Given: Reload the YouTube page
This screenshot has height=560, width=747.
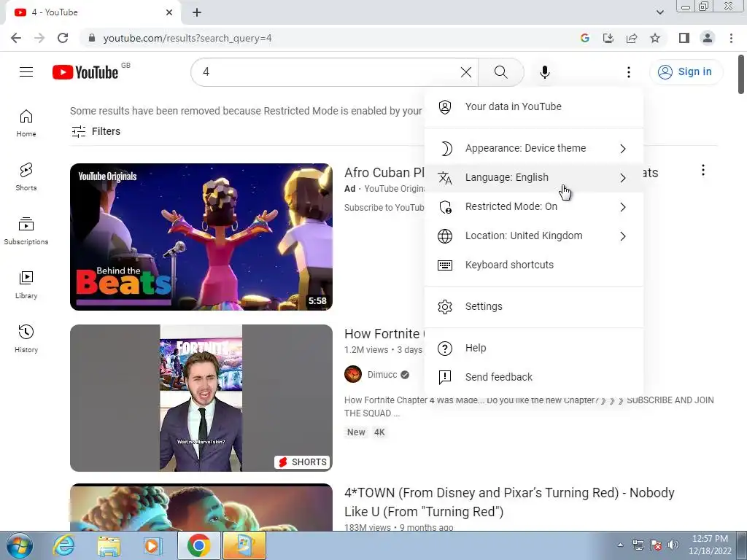Looking at the screenshot, I should click(x=63, y=38).
